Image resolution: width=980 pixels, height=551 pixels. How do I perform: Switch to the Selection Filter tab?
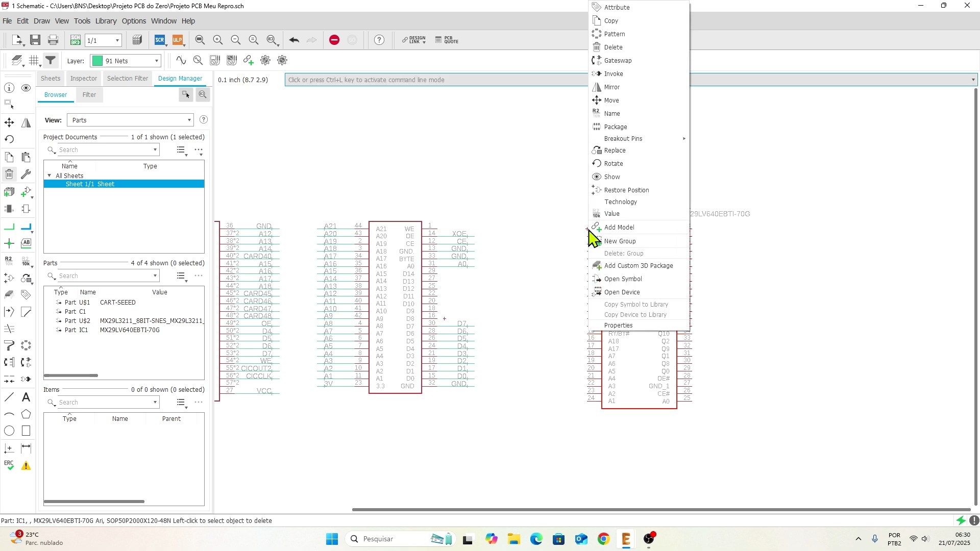point(128,79)
